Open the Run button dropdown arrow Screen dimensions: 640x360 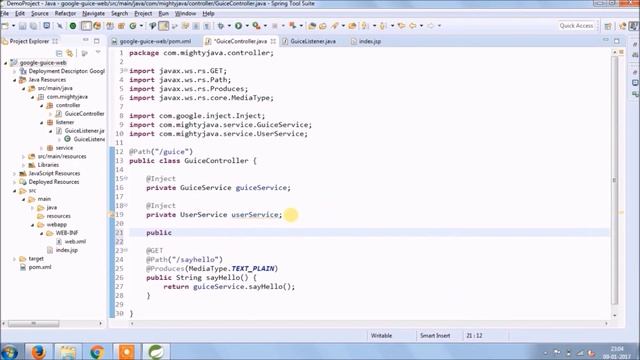tap(247, 26)
